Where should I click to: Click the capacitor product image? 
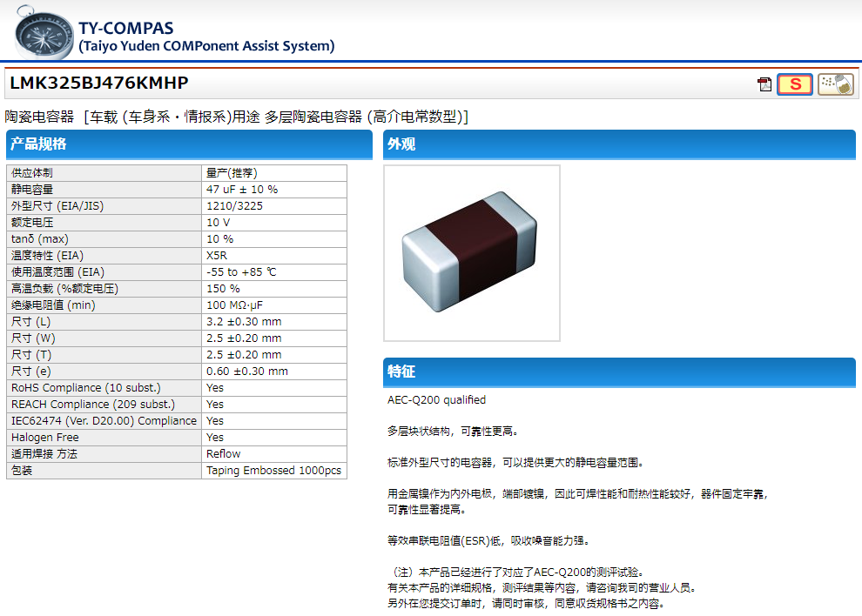471,252
